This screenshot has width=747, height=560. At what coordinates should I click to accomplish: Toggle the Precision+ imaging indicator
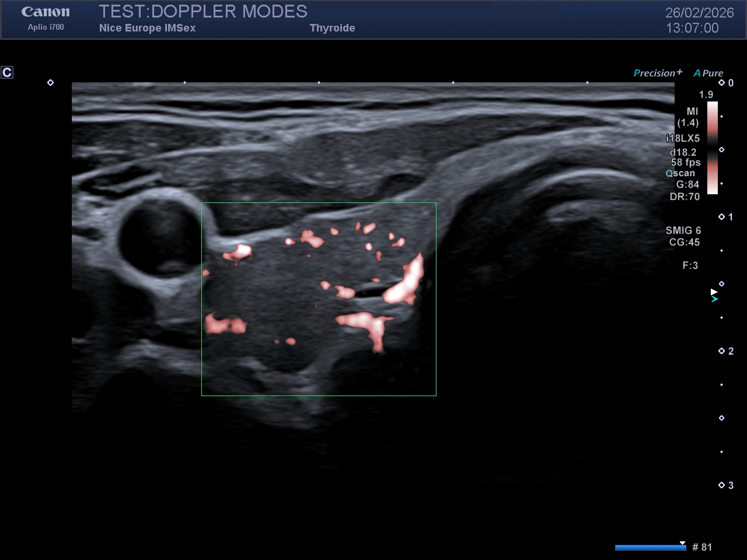pos(658,73)
